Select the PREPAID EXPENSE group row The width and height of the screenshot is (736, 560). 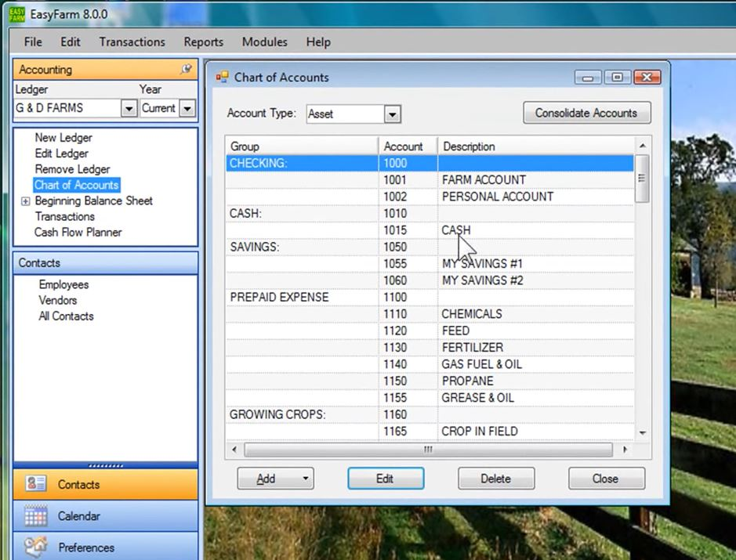click(x=430, y=298)
